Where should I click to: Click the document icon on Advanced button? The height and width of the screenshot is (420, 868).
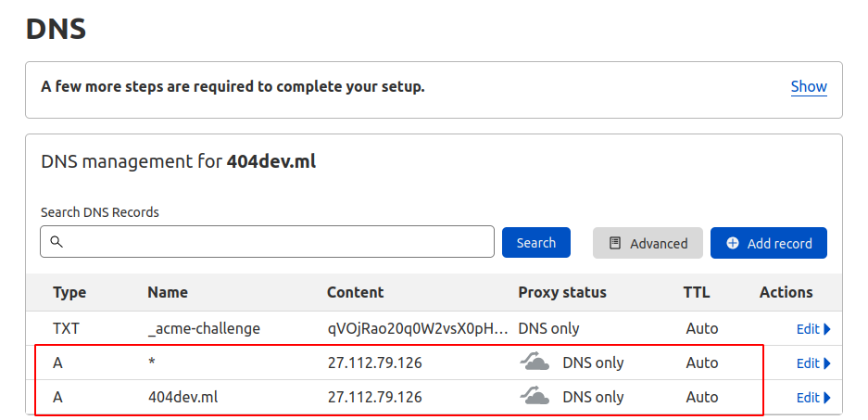click(x=614, y=243)
